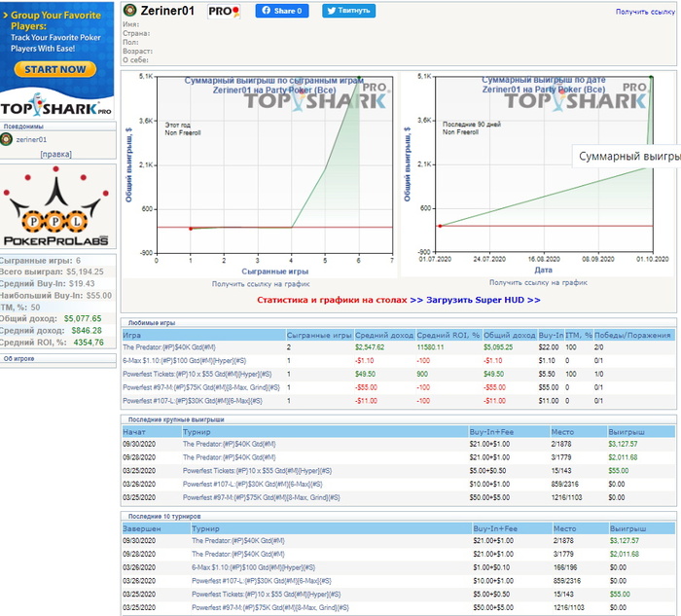681x616 pixels.
Task: Click the winnings-by-date chart
Action: point(538,174)
